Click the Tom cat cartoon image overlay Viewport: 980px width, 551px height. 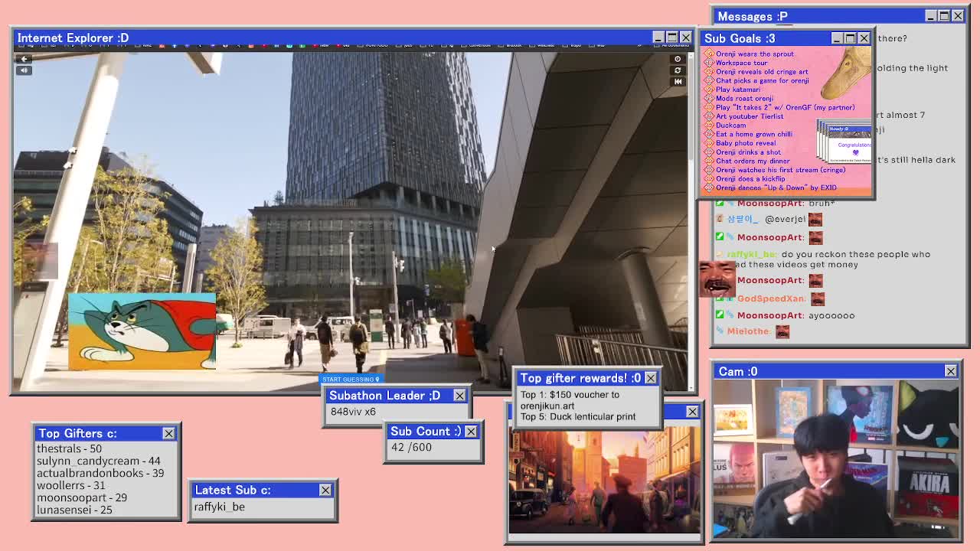point(142,331)
